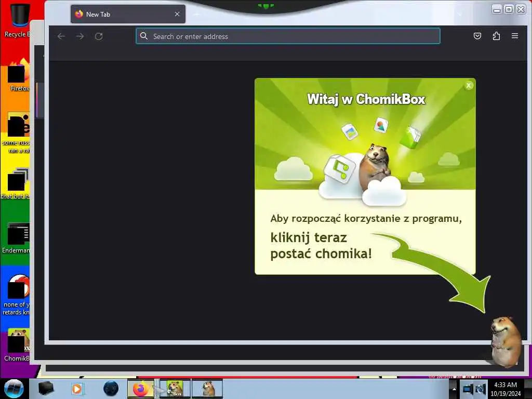Open the media player taskbar icon
Image resolution: width=532 pixels, height=399 pixels.
click(x=77, y=389)
